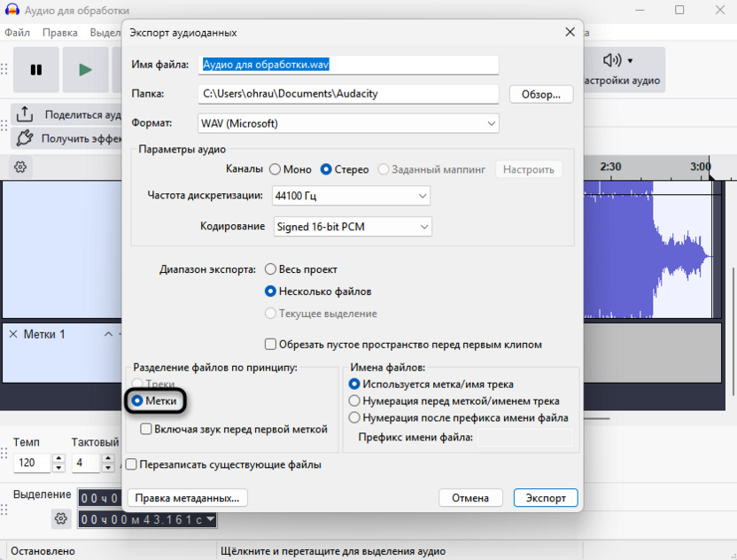Click the Browse button

click(541, 94)
